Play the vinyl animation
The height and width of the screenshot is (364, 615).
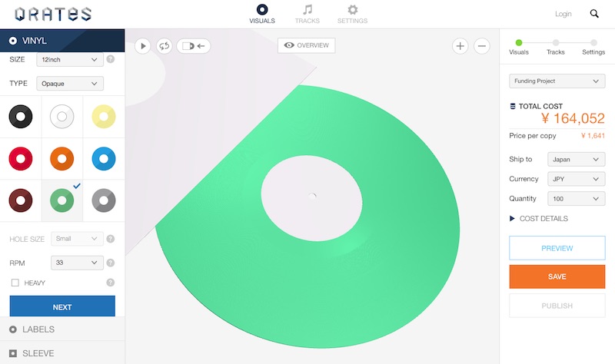143,46
